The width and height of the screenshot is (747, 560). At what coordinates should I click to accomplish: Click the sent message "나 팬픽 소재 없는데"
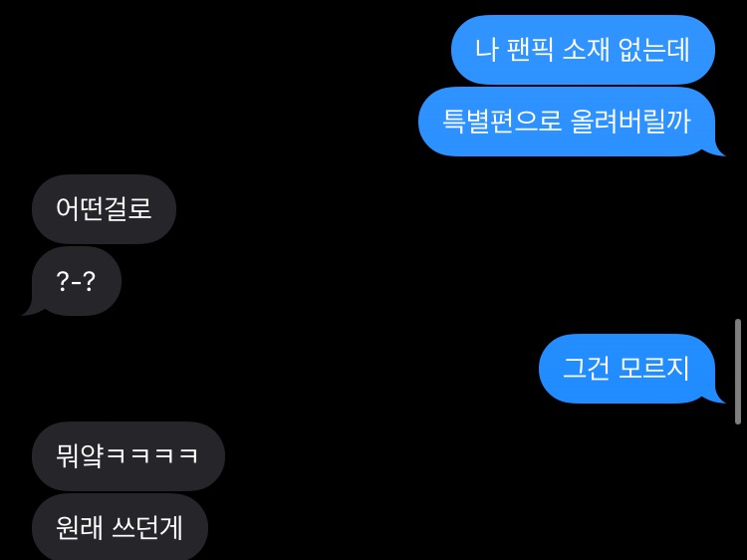pos(583,50)
